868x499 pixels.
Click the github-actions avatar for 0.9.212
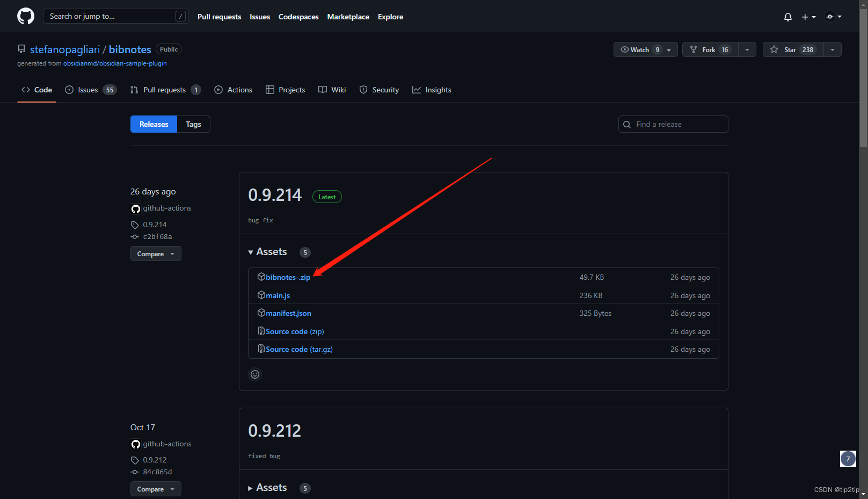click(x=136, y=444)
